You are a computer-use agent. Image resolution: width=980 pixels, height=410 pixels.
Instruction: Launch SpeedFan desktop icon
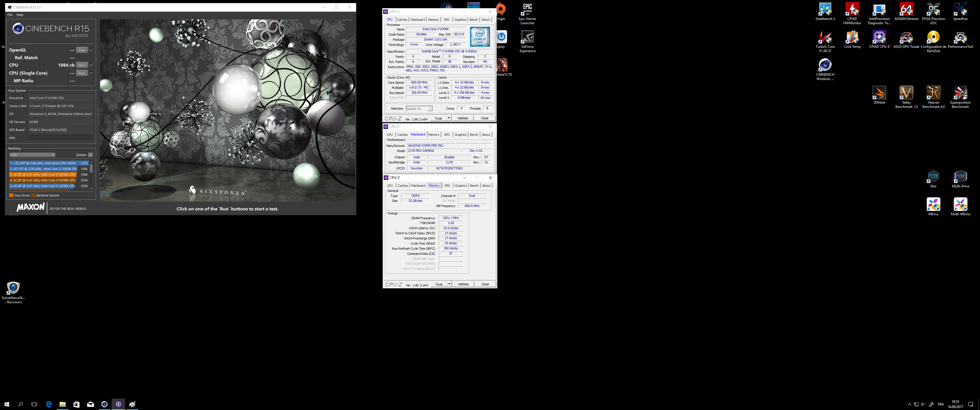(x=960, y=11)
